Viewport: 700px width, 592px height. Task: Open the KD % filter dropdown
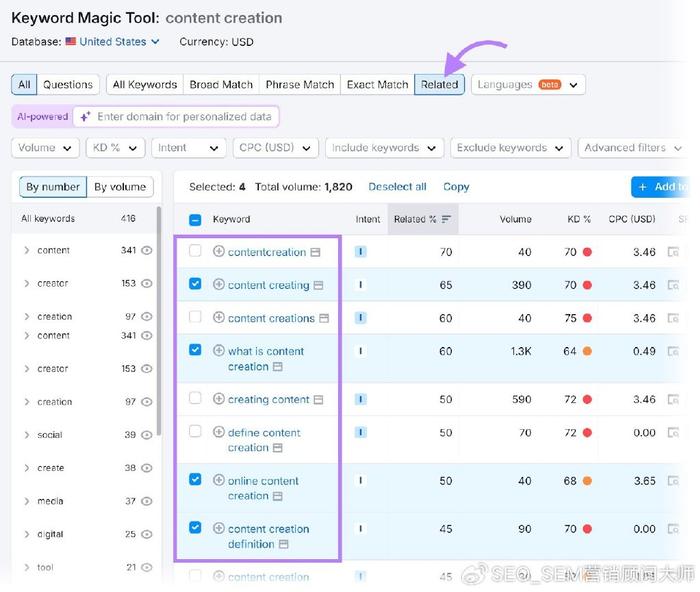click(x=115, y=148)
